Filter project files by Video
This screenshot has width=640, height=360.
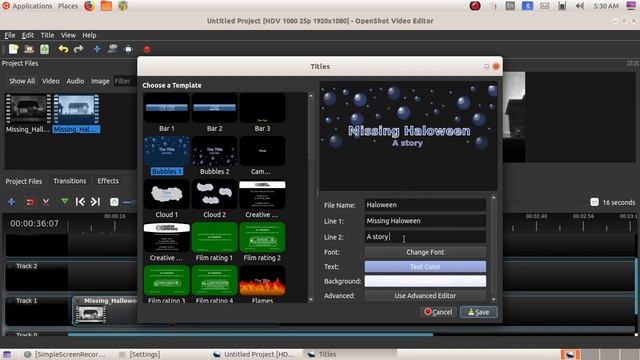point(51,81)
